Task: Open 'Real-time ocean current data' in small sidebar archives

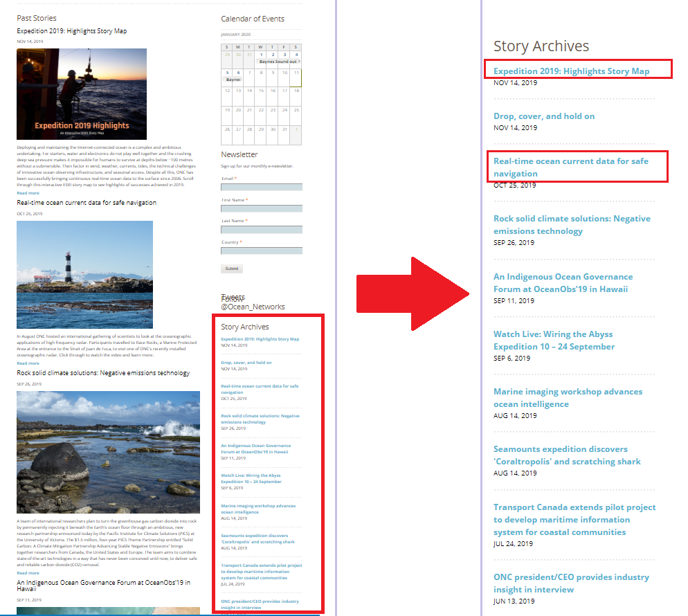Action: [260, 389]
